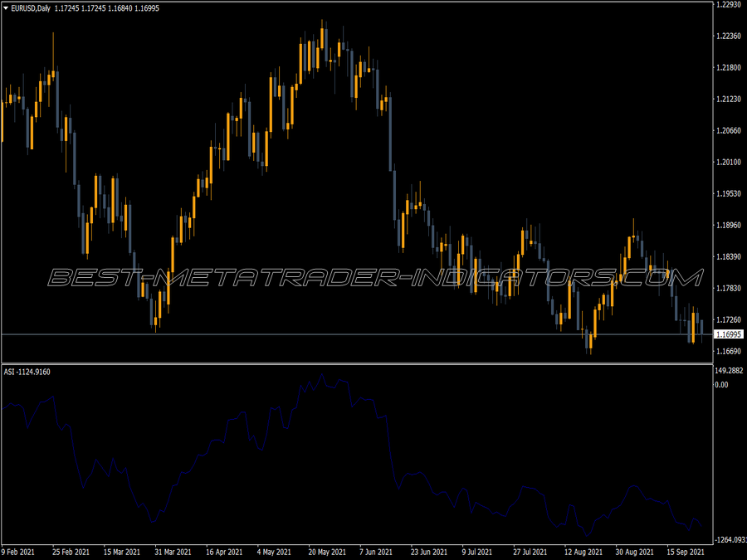Viewport: 747px width, 560px height.
Task: Click the current price label 1.16995
Action: point(729,335)
